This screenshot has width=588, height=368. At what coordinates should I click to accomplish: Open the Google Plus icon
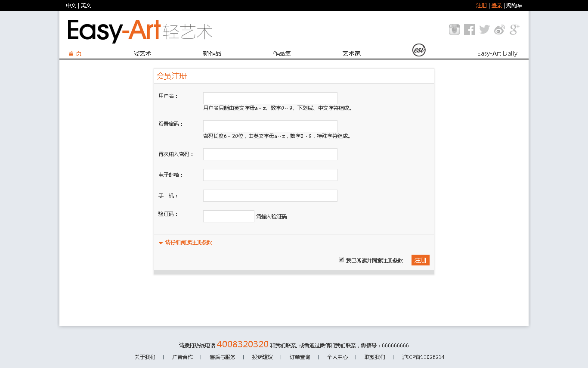(x=514, y=30)
